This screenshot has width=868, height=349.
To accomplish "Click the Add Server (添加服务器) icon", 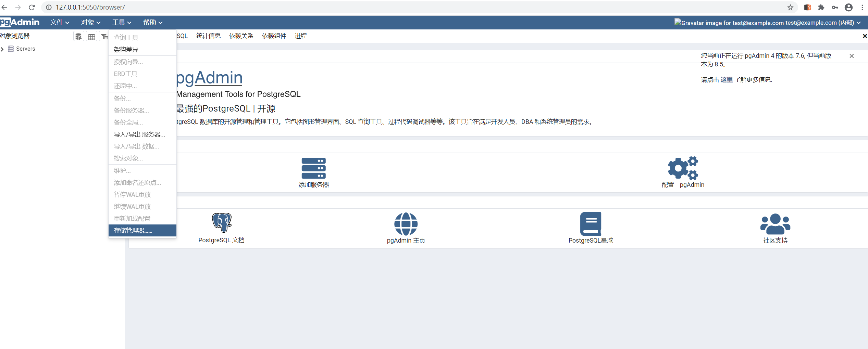I will 313,168.
